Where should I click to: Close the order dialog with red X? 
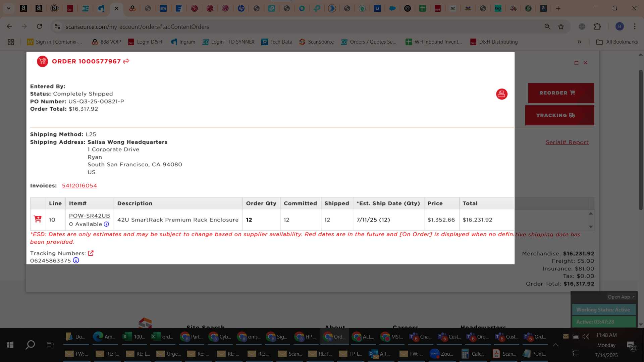[585, 63]
